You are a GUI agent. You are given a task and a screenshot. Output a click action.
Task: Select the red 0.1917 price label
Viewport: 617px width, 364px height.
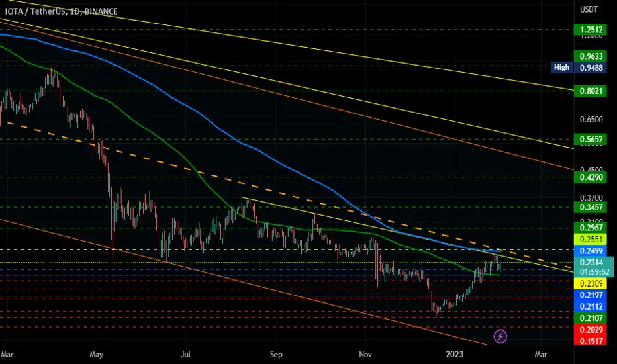pos(591,341)
